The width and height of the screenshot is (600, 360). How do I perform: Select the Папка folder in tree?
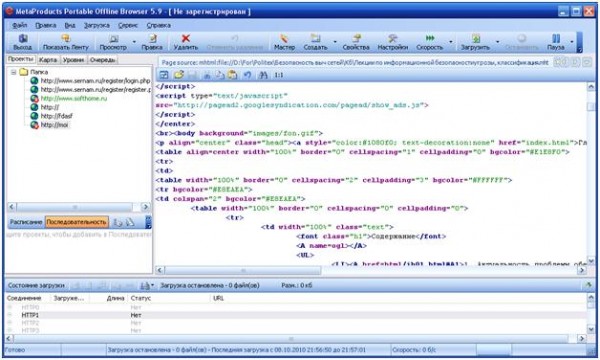[x=39, y=72]
